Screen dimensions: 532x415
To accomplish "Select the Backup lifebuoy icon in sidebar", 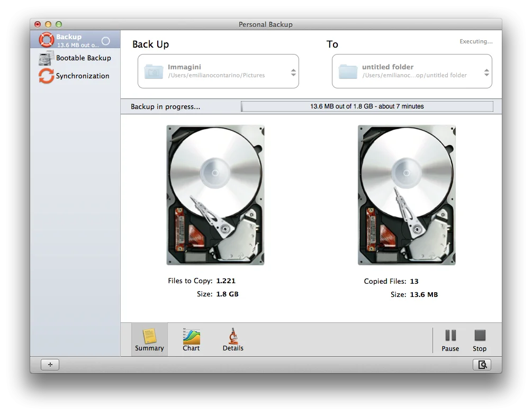I will [x=47, y=40].
